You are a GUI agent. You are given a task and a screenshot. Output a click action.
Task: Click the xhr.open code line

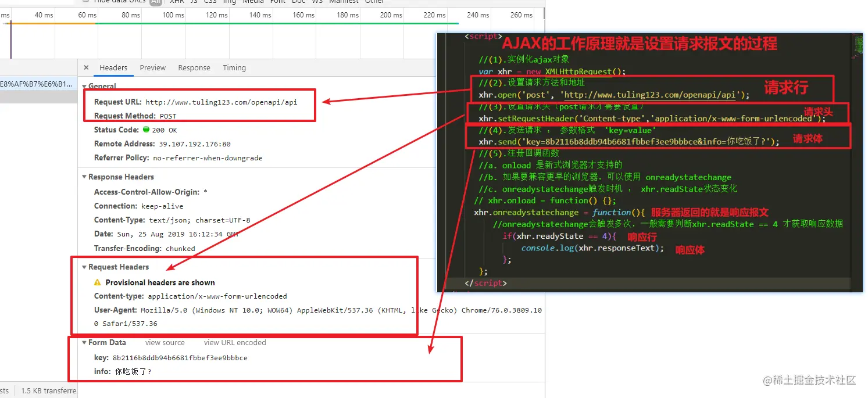(614, 95)
